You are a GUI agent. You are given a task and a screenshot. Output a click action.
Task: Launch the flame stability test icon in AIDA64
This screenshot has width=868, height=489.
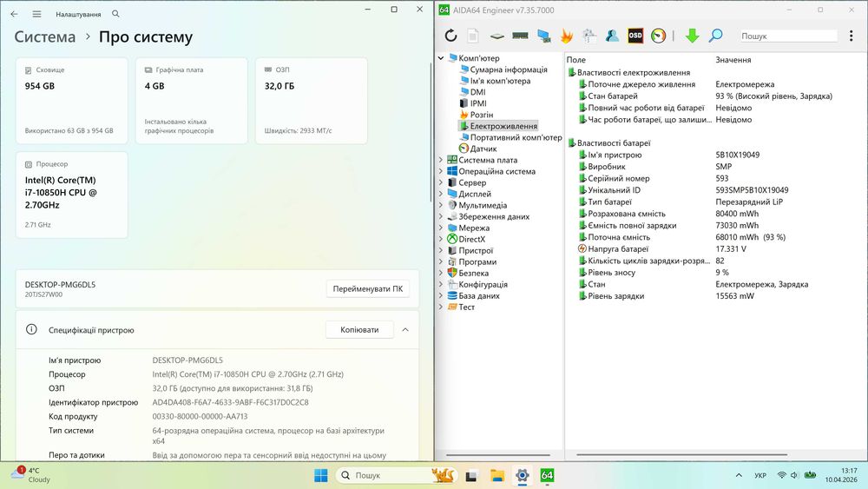tap(566, 36)
